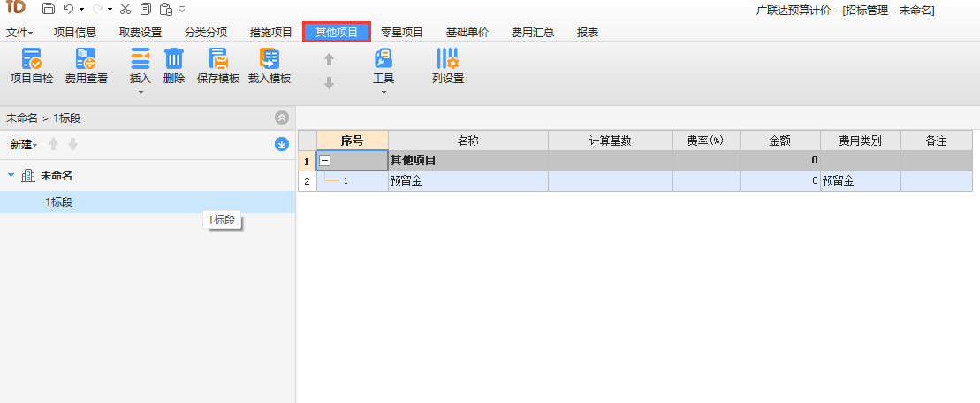Viewport: 980px width, 403px height.
Task: Switch to the 费用汇总 tab
Action: [x=533, y=33]
